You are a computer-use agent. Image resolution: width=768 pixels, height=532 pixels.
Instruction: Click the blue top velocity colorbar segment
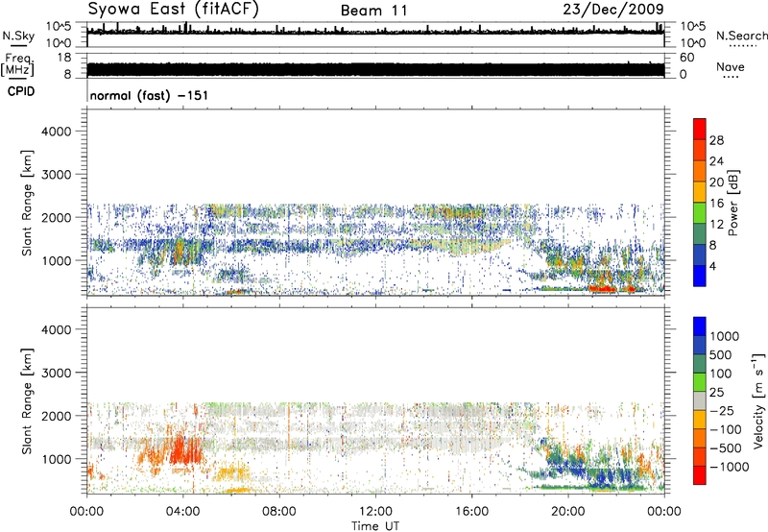pyautogui.click(x=700, y=326)
